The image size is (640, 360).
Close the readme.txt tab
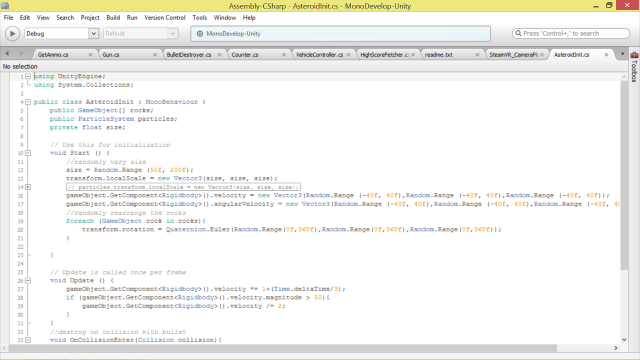[x=477, y=54]
